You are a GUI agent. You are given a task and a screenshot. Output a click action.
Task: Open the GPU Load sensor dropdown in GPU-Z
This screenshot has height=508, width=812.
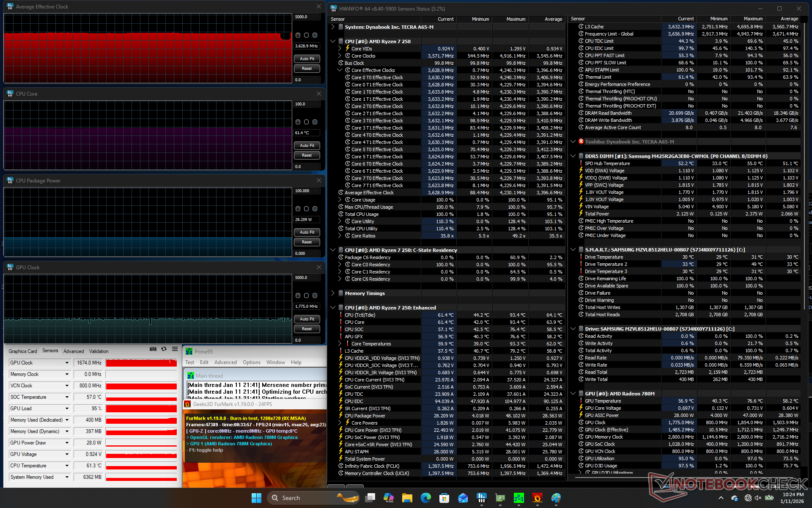point(67,409)
